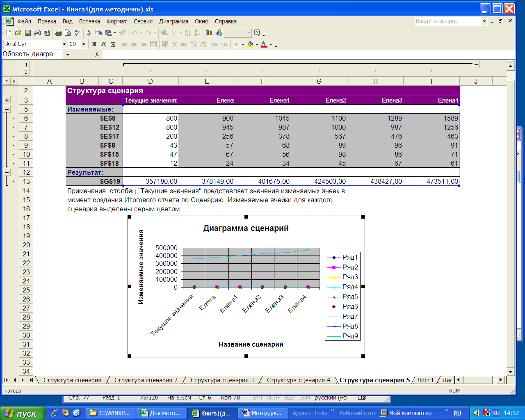The height and width of the screenshot is (420, 525).
Task: Save the workbook using the diskette icon
Action: pyautogui.click(x=27, y=33)
